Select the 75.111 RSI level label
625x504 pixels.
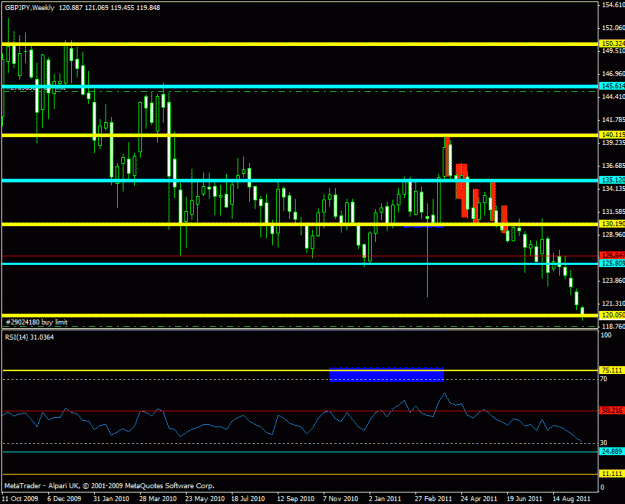point(612,370)
